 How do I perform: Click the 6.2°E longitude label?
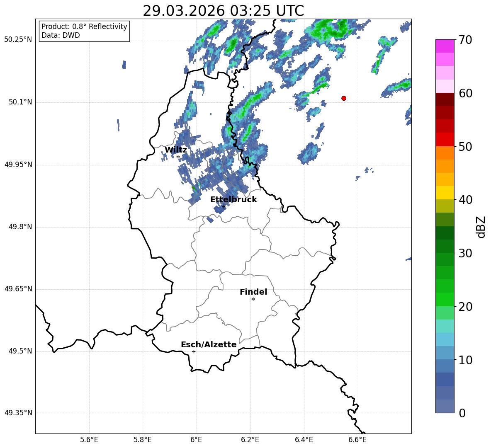click(x=250, y=440)
